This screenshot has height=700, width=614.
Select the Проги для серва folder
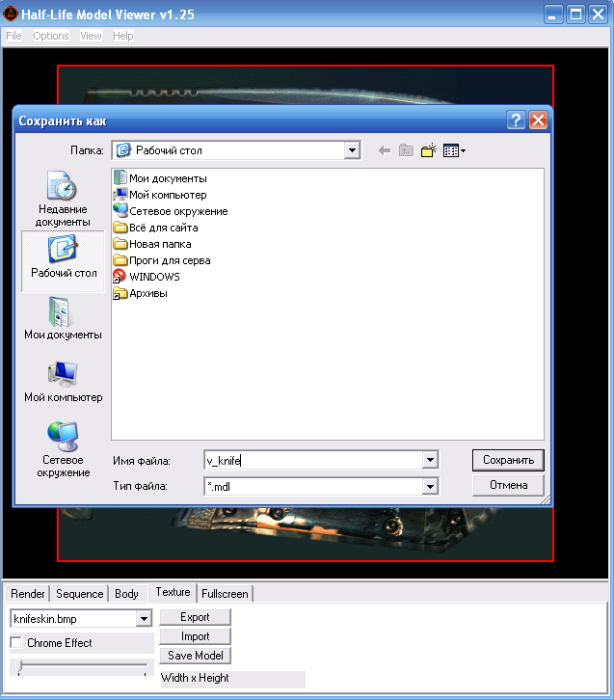click(x=169, y=260)
